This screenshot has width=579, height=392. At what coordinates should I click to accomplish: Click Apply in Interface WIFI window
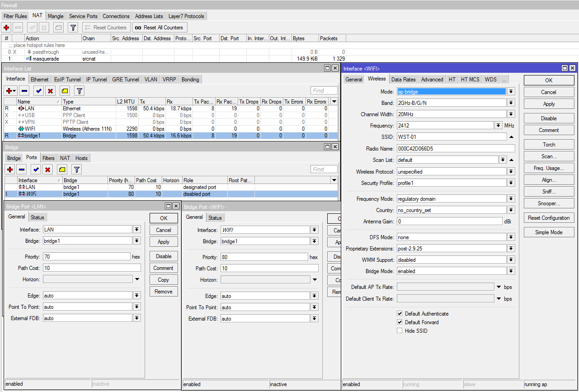pos(549,104)
